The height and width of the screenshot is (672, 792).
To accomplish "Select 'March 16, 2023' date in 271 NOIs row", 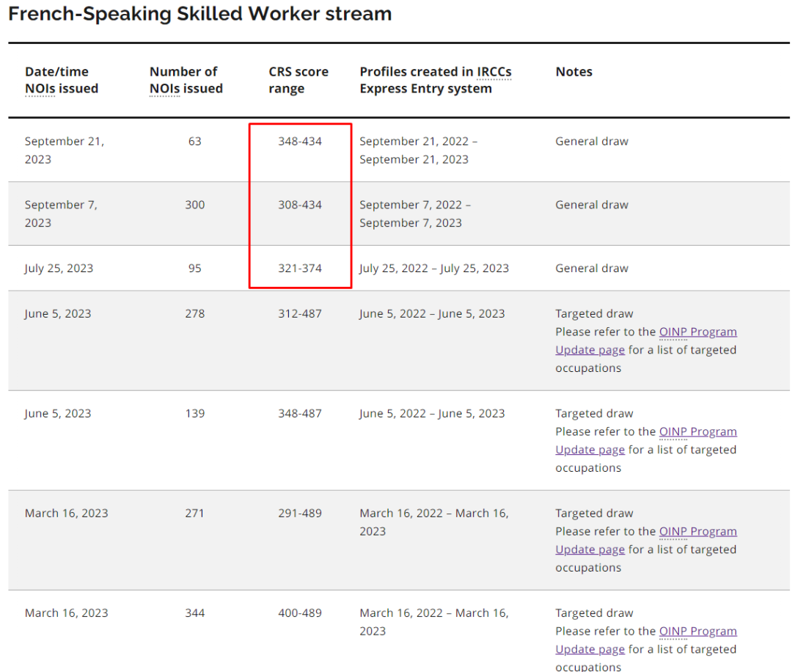I will 67,514.
